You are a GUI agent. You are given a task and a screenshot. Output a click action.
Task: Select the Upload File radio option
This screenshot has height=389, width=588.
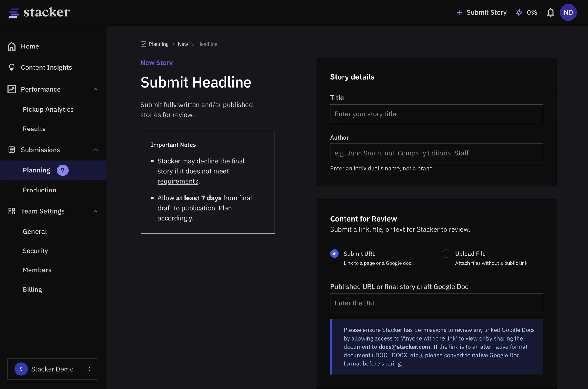(446, 254)
